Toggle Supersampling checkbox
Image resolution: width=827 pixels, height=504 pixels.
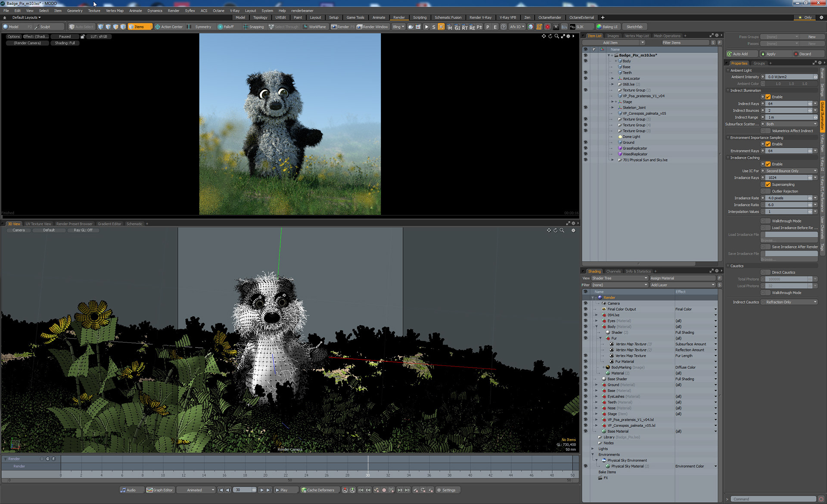pyautogui.click(x=768, y=184)
